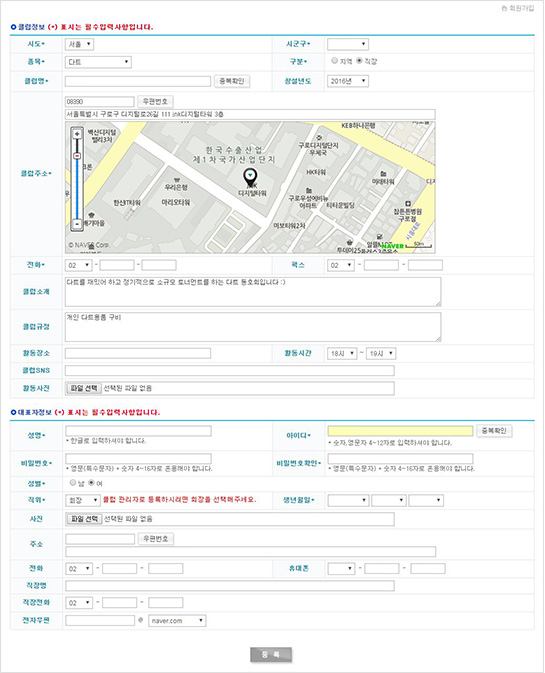
Task: Submit the form with the 등록 button
Action: (271, 655)
